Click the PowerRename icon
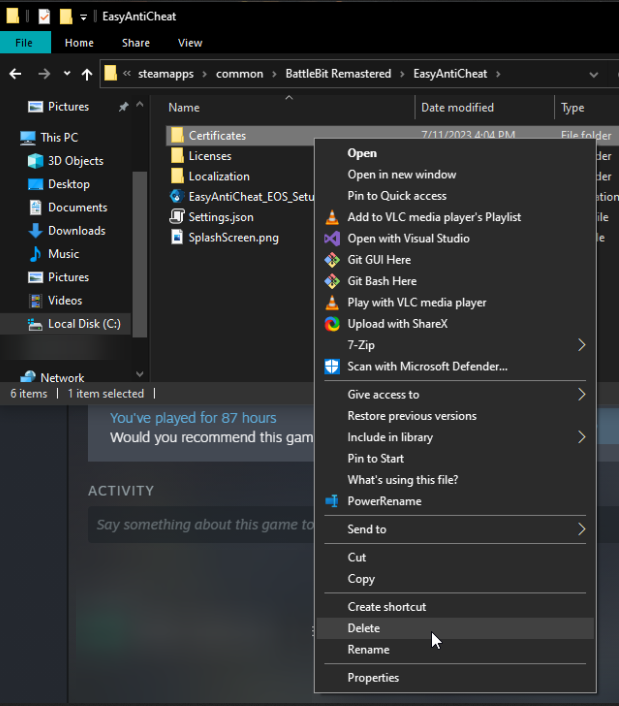This screenshot has width=619, height=706. 332,501
